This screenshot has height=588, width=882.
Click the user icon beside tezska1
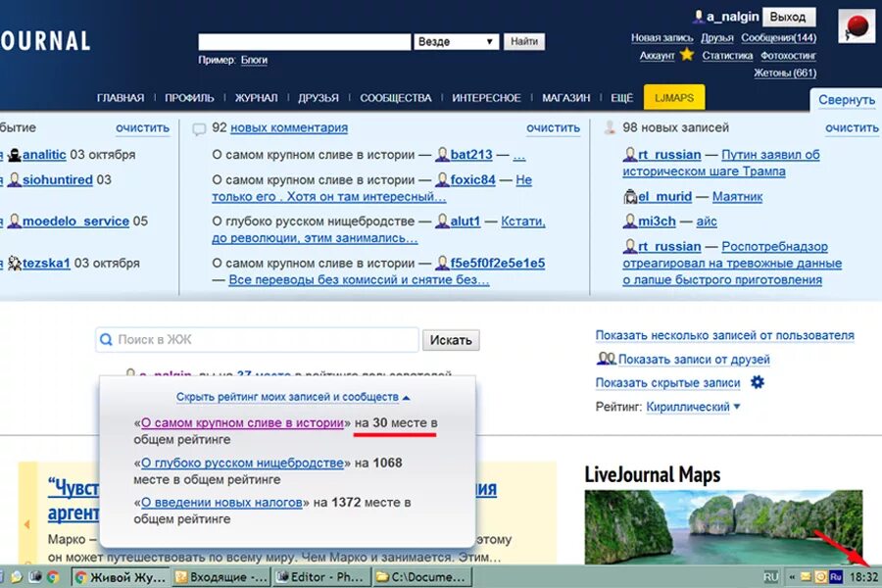(x=15, y=263)
